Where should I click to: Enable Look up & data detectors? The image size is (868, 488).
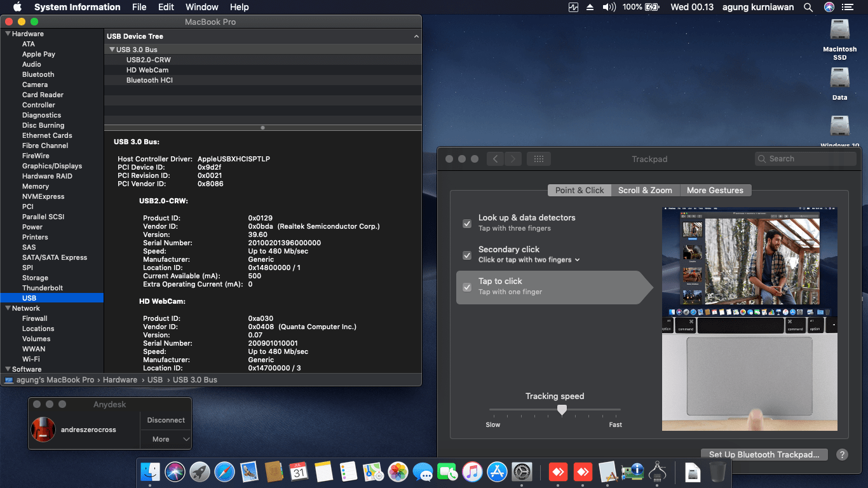pyautogui.click(x=466, y=224)
